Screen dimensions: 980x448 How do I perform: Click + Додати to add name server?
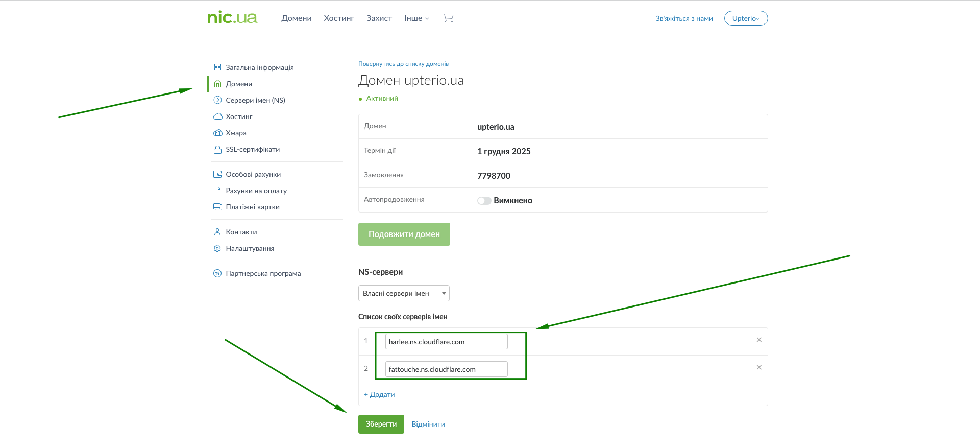(x=379, y=394)
